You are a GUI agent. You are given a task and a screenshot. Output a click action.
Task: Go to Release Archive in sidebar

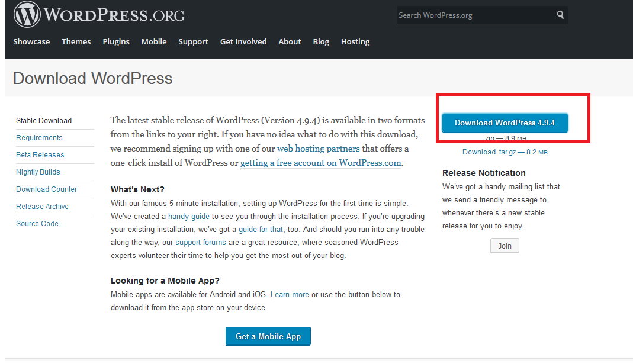[42, 207]
